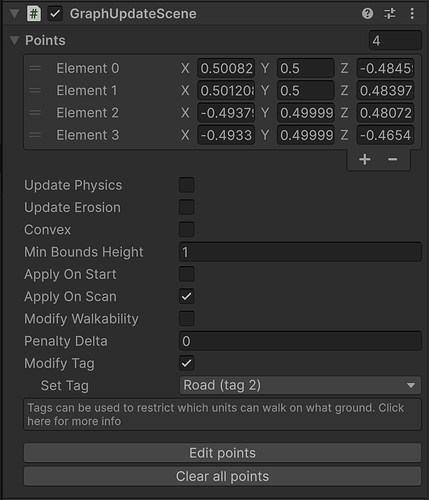Edit Points array size field
429x500 pixels.
pyautogui.click(x=395, y=40)
